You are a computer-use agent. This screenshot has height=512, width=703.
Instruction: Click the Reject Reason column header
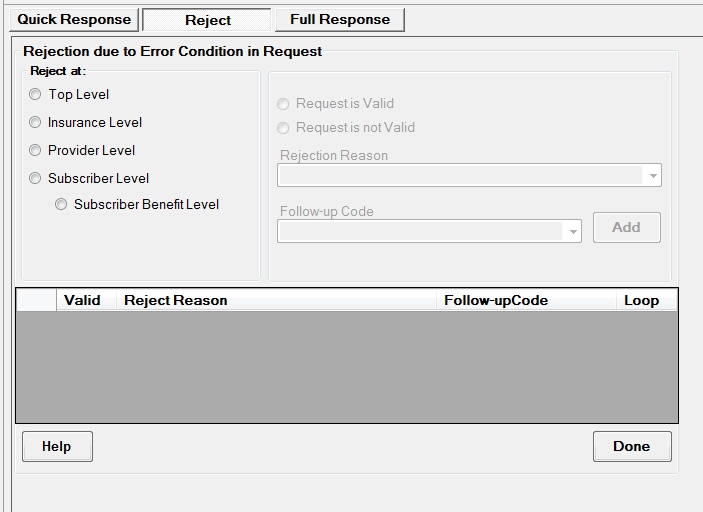click(x=175, y=300)
